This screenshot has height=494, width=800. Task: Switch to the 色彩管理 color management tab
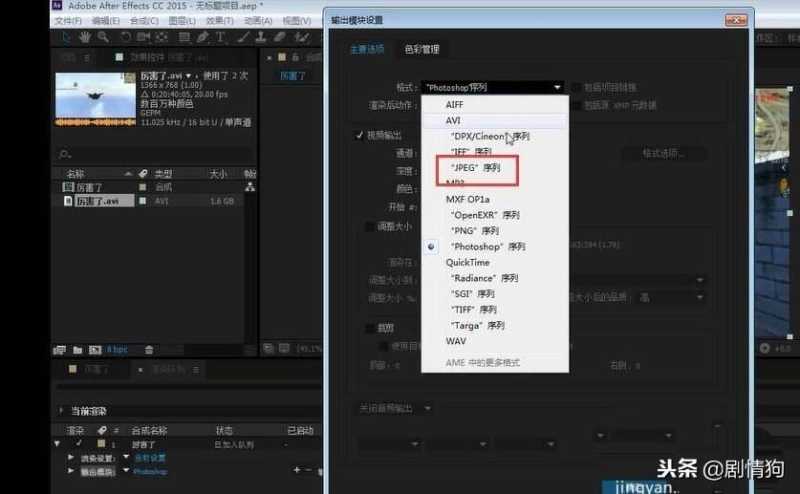(421, 49)
